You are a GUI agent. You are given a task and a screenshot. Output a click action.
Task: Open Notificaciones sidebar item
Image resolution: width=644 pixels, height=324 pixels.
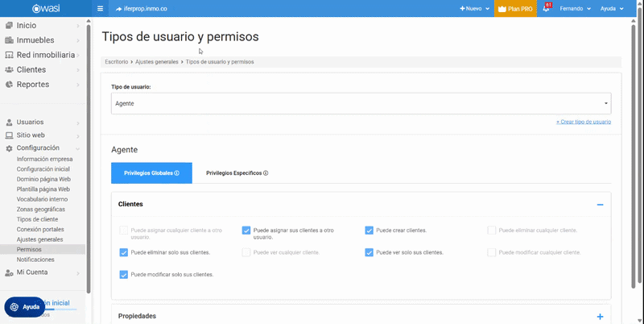point(35,260)
